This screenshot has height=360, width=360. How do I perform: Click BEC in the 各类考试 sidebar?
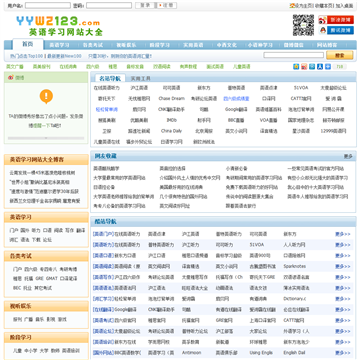[x=17, y=288]
